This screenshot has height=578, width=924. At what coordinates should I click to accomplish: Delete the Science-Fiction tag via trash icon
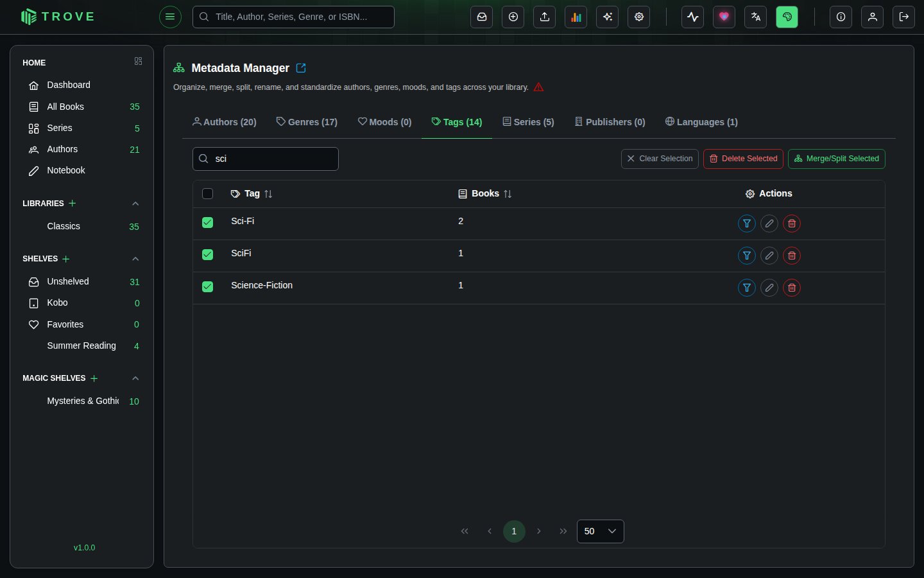[x=792, y=288]
